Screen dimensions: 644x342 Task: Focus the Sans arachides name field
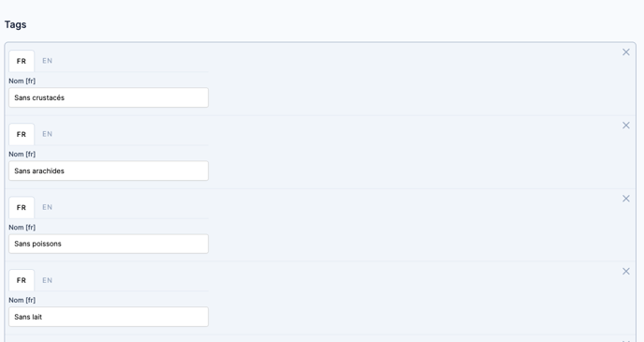point(109,171)
